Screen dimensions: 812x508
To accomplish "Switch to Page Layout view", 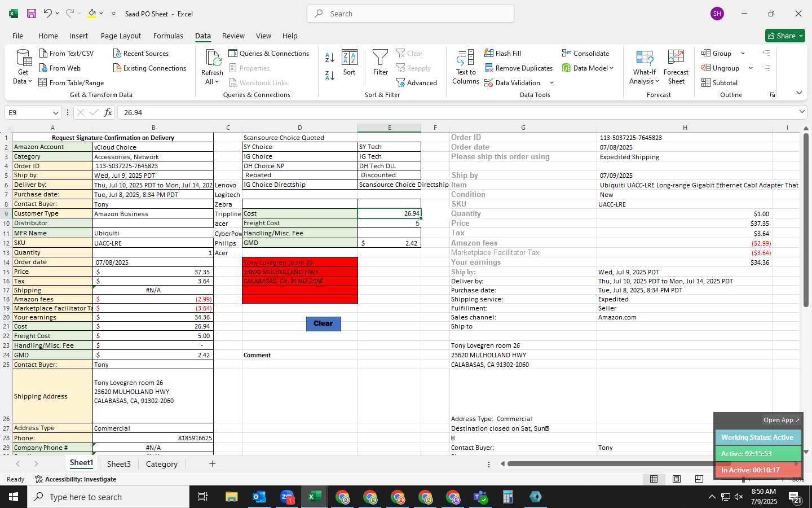I will coord(677,479).
